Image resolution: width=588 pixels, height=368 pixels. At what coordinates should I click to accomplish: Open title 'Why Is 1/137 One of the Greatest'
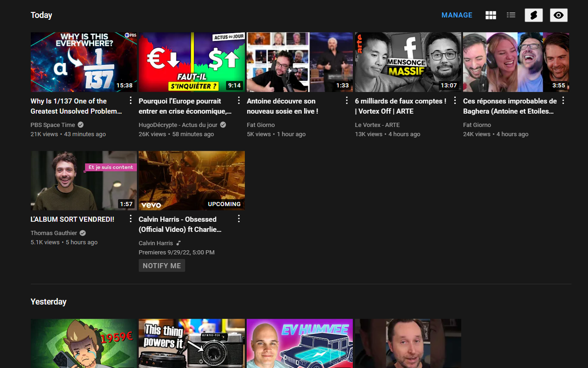coord(76,106)
